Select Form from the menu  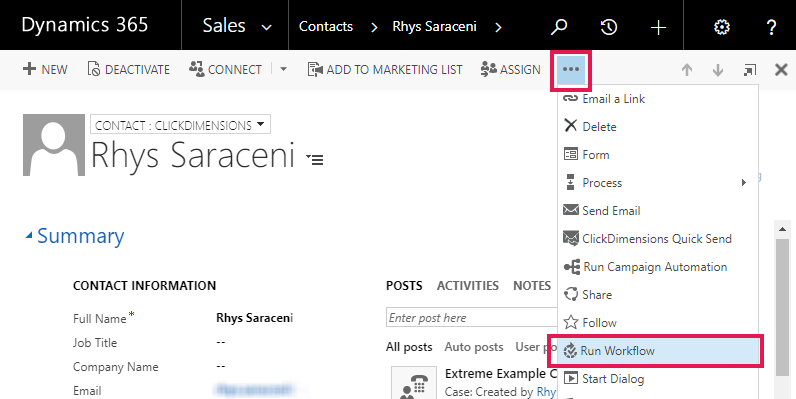point(657,154)
